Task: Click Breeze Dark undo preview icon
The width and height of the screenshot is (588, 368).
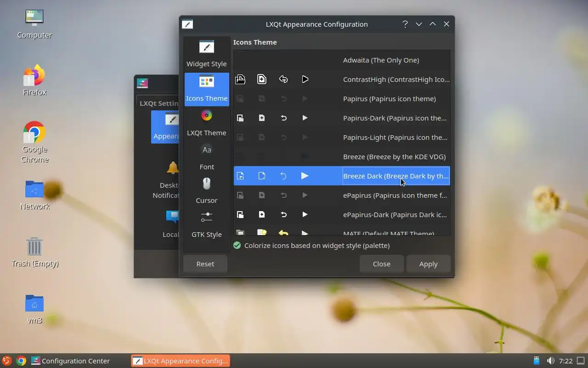Action: (x=283, y=176)
